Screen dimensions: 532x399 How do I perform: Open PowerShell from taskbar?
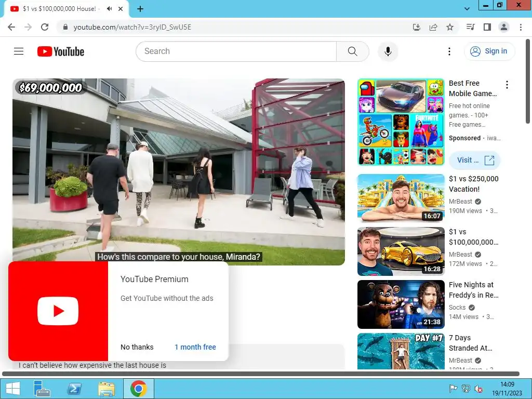click(x=74, y=389)
